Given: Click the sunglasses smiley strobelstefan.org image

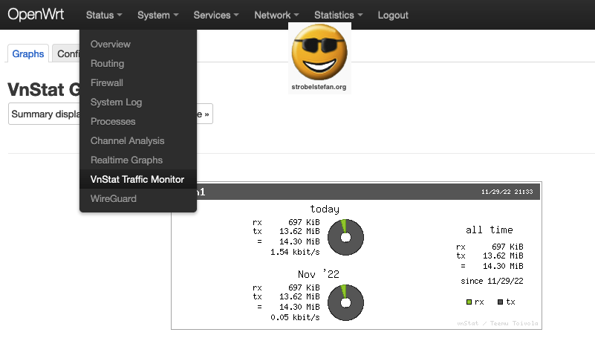Looking at the screenshot, I should pos(319,58).
